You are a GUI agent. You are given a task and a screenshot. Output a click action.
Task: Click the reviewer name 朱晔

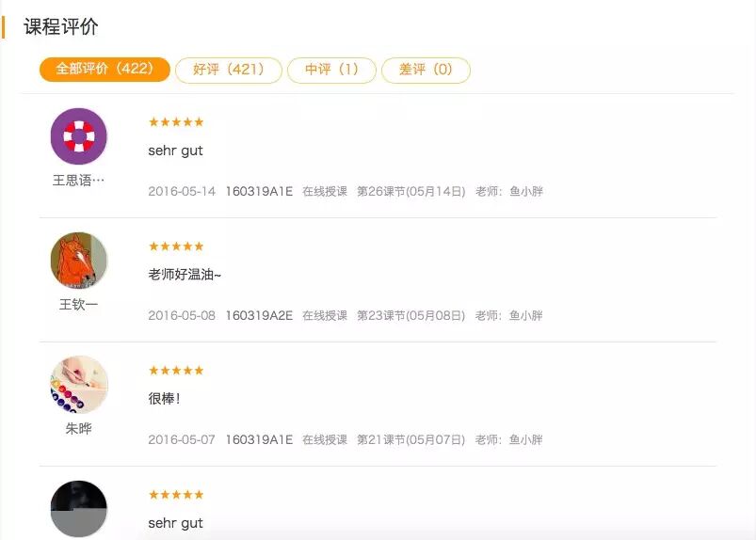click(78, 429)
